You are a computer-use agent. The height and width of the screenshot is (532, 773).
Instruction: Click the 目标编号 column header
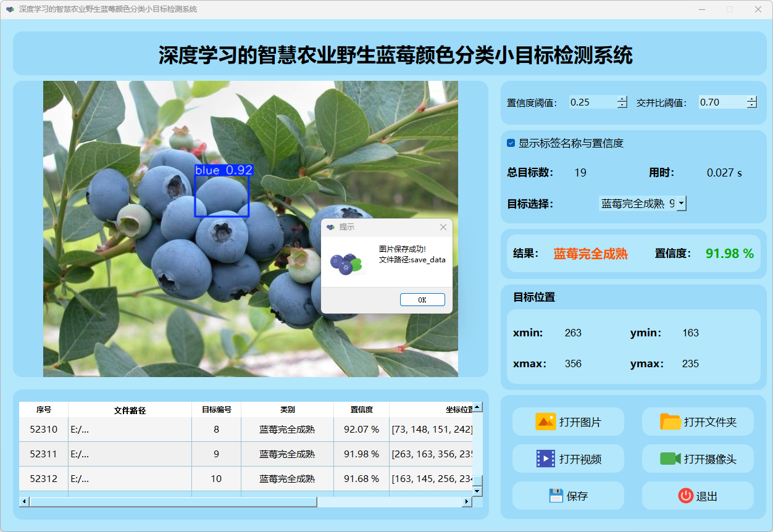(x=217, y=410)
